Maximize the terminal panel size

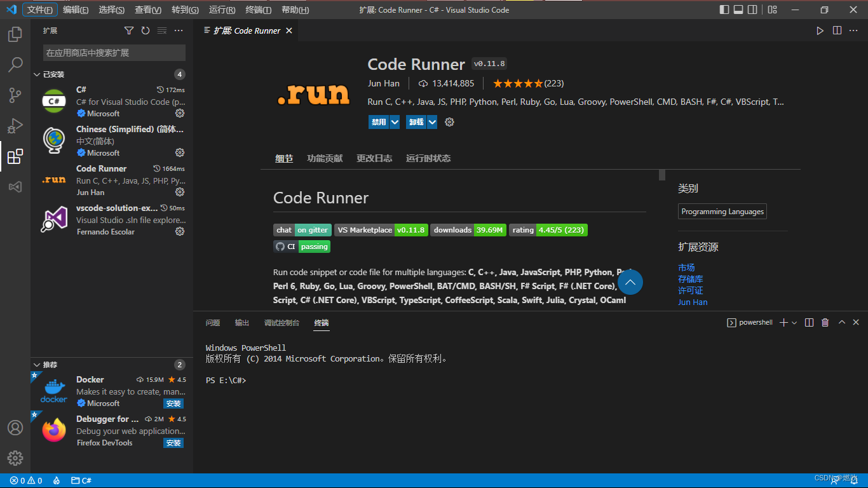click(x=842, y=323)
